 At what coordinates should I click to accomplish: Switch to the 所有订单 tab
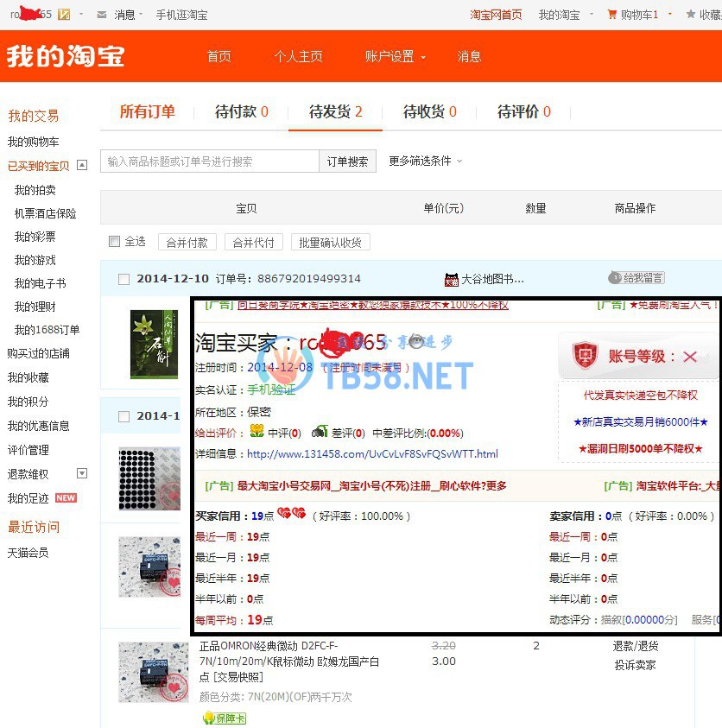(147, 111)
